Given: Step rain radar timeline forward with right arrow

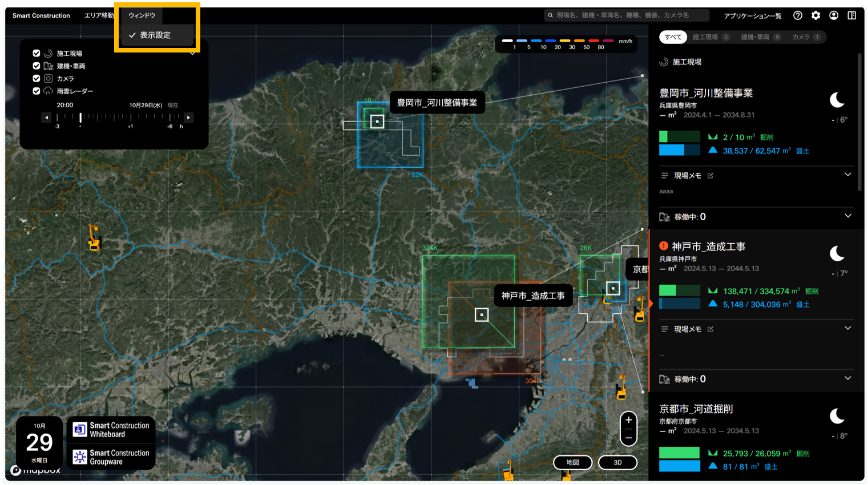Looking at the screenshot, I should coord(188,118).
